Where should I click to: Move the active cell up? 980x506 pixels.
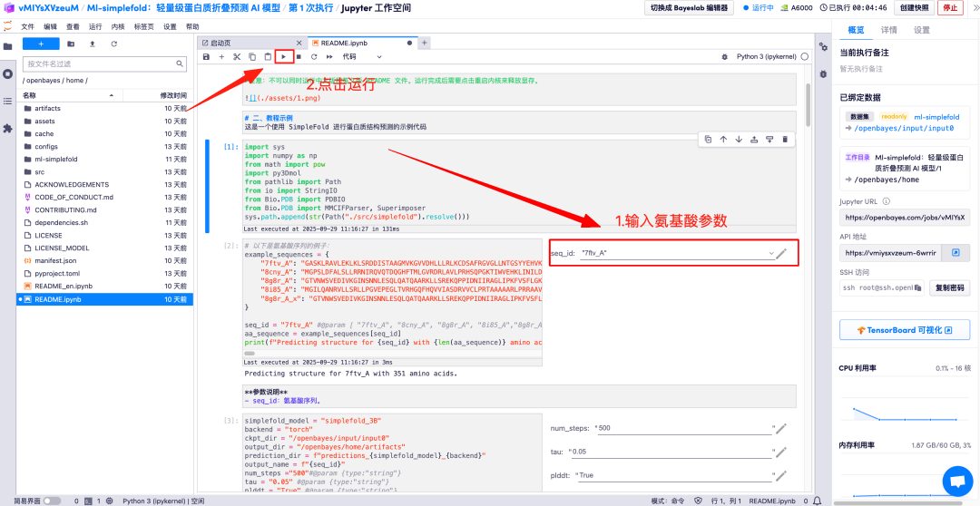click(x=723, y=139)
